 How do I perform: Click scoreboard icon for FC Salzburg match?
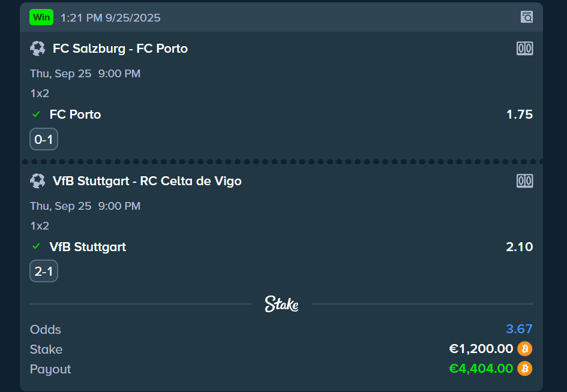coord(524,49)
